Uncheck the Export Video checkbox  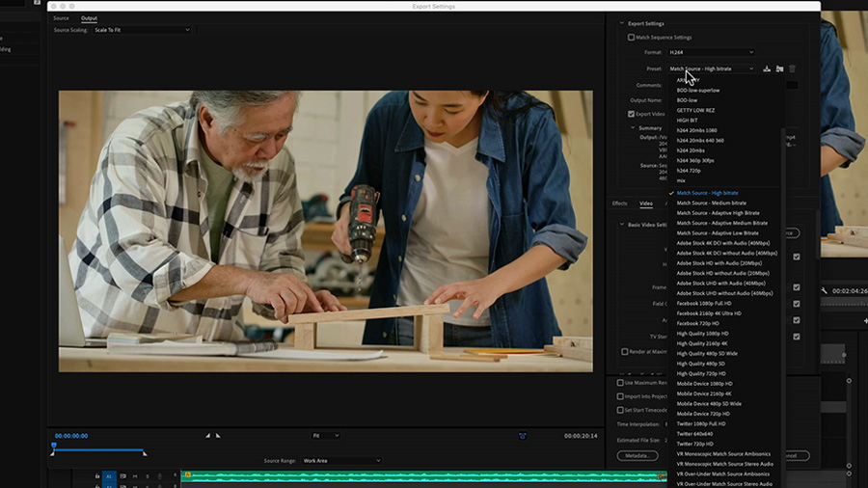(x=632, y=114)
